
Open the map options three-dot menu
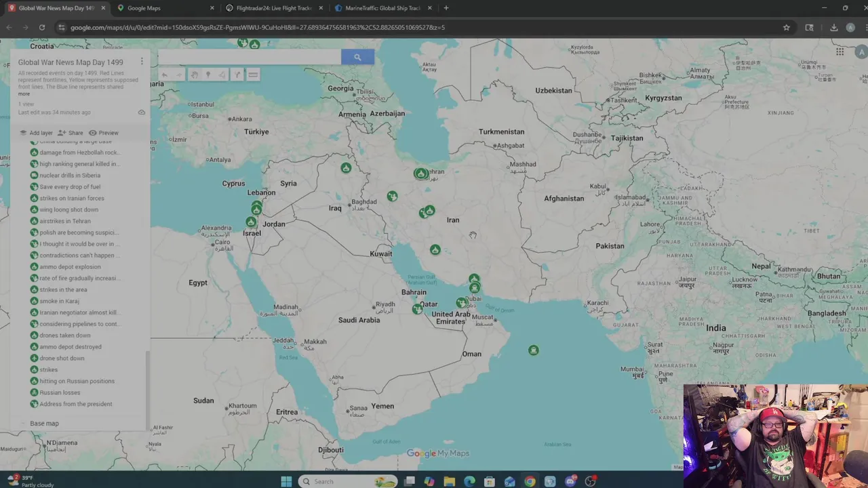point(142,62)
